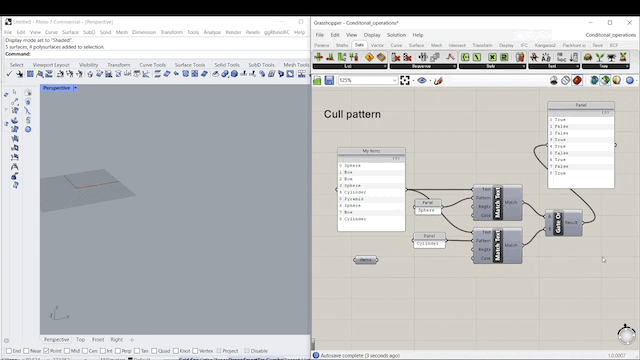Image resolution: width=640 pixels, height=360 pixels.
Task: Click the My Items panel header
Action: click(371, 151)
